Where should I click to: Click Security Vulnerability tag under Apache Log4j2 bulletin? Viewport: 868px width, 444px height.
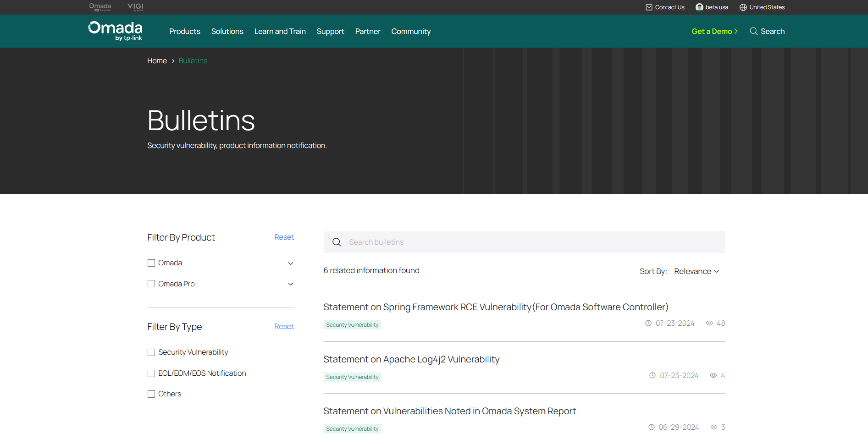[352, 377]
